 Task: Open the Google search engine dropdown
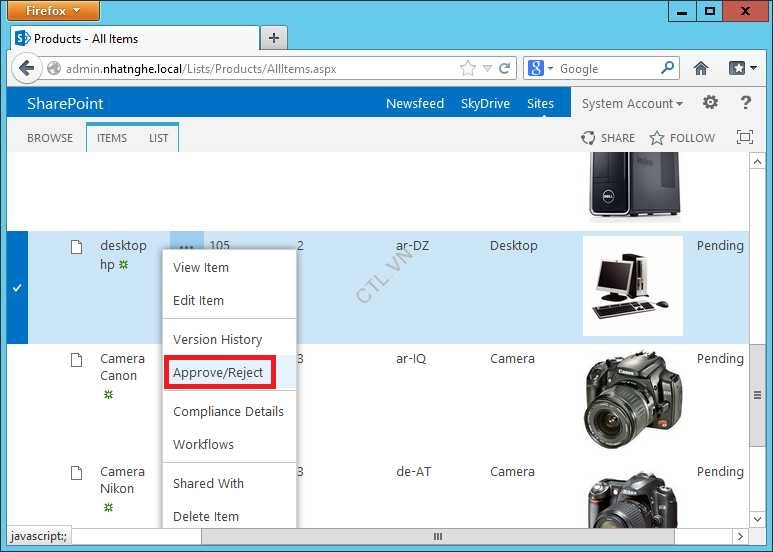tap(540, 69)
